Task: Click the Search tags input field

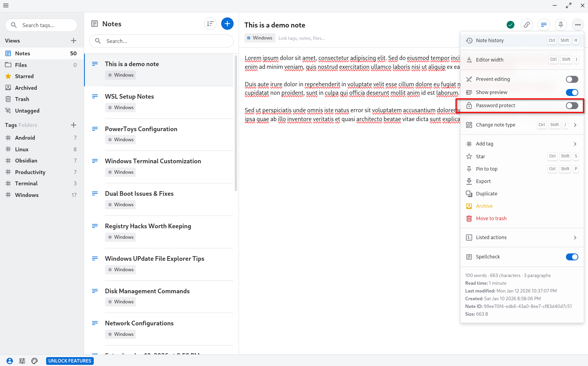Action: click(x=41, y=25)
